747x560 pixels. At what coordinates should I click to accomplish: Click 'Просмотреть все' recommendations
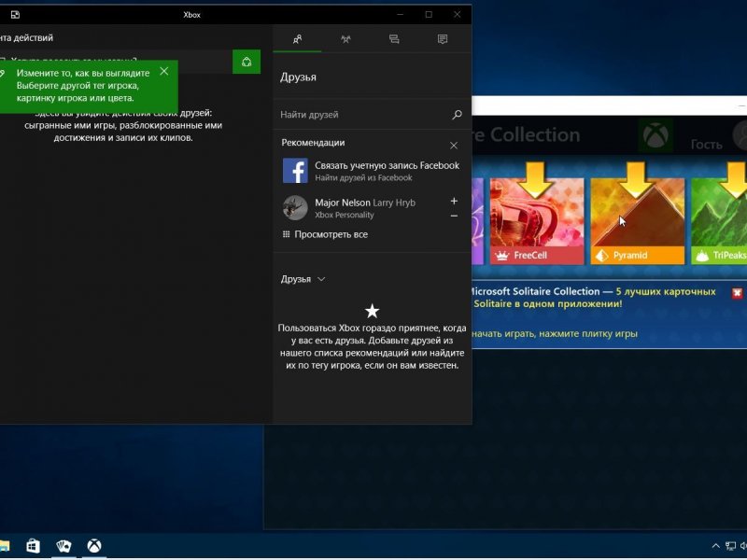tap(325, 234)
